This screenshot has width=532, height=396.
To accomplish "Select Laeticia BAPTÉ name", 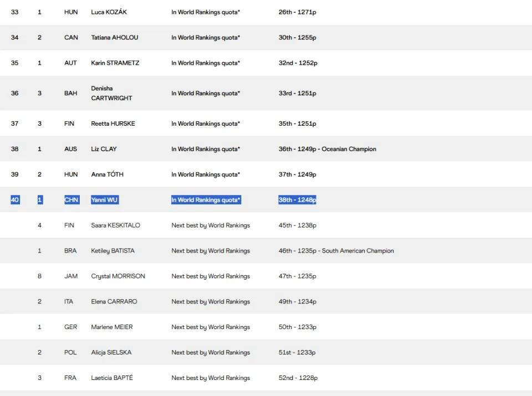I will (112, 378).
